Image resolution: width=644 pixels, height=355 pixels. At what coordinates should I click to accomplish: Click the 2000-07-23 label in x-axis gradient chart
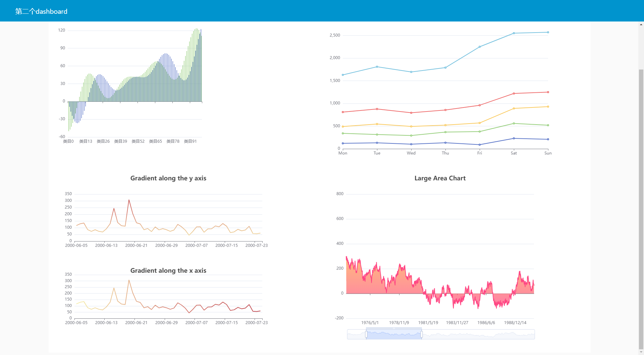click(x=256, y=322)
